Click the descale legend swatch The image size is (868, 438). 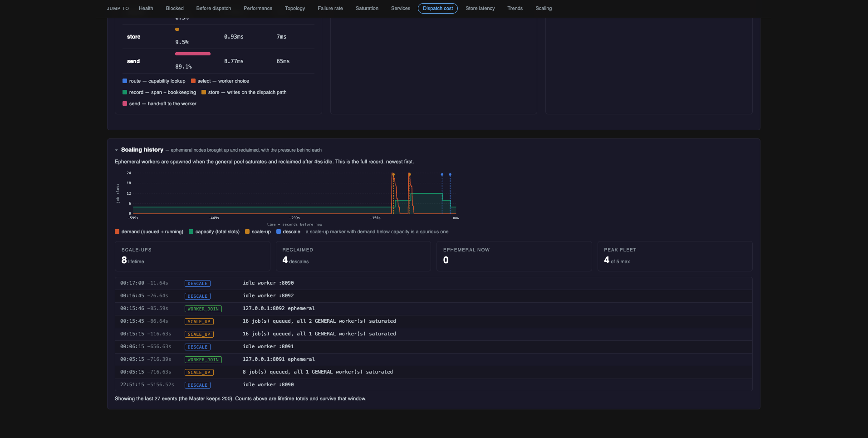point(279,231)
